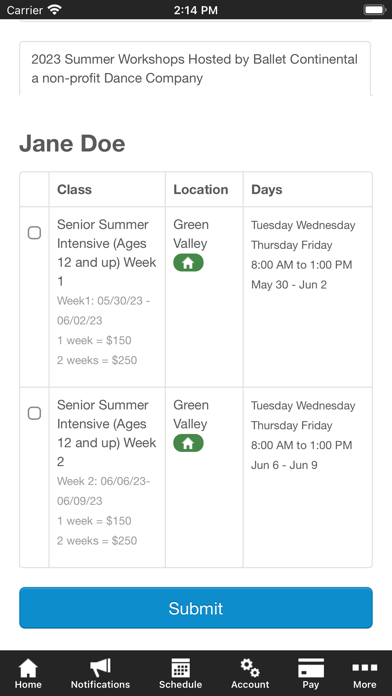Check Senior Summer Intensive Week 2 checkbox
392x696 pixels.
tap(35, 413)
